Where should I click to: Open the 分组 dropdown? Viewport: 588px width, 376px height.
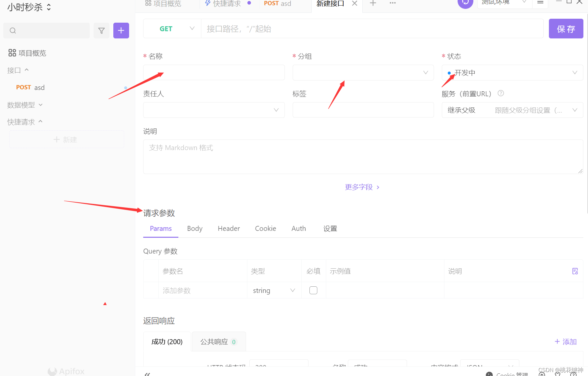click(x=363, y=72)
